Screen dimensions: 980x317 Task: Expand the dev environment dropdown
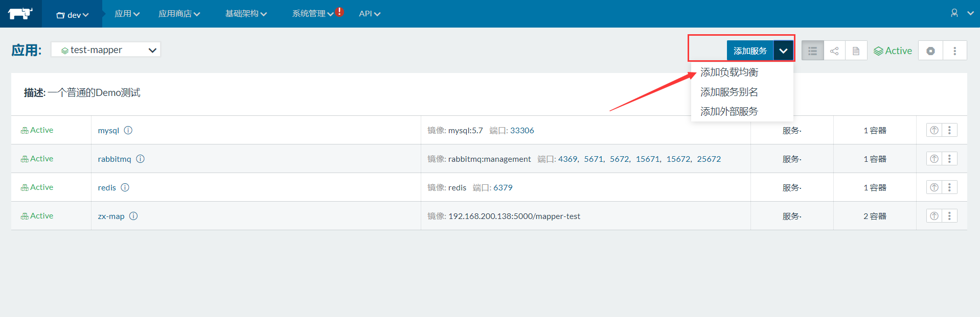(x=72, y=15)
